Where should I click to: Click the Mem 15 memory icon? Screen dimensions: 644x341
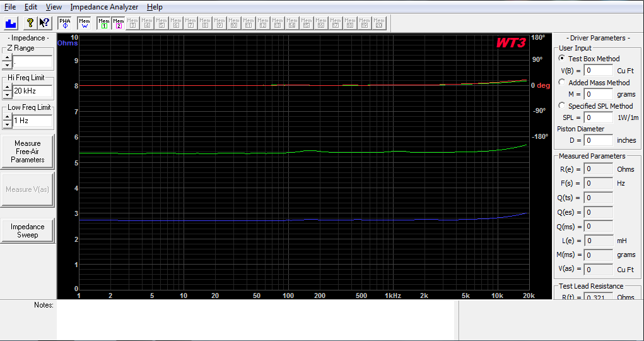pyautogui.click(x=307, y=23)
